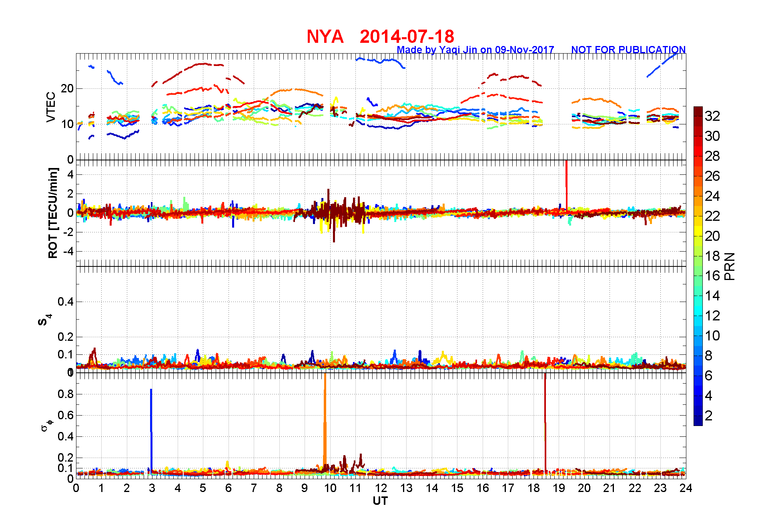This screenshot has width=762, height=532.
Task: Click S4 axis tick label 0.4
Action: coord(66,302)
